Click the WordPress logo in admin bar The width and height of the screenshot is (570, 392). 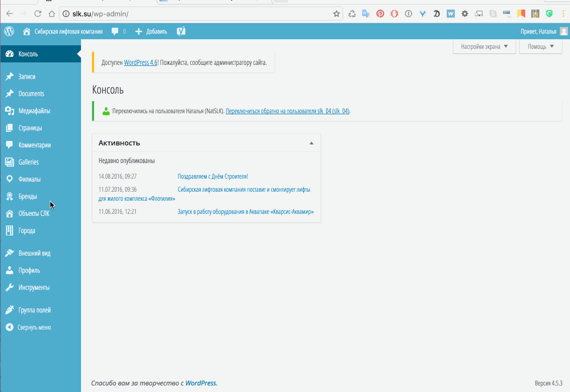9,31
